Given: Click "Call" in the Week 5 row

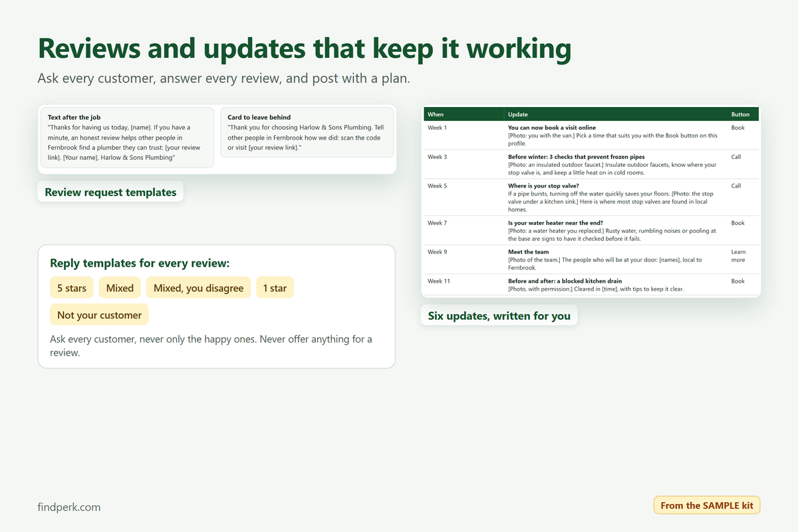Looking at the screenshot, I should pos(735,186).
